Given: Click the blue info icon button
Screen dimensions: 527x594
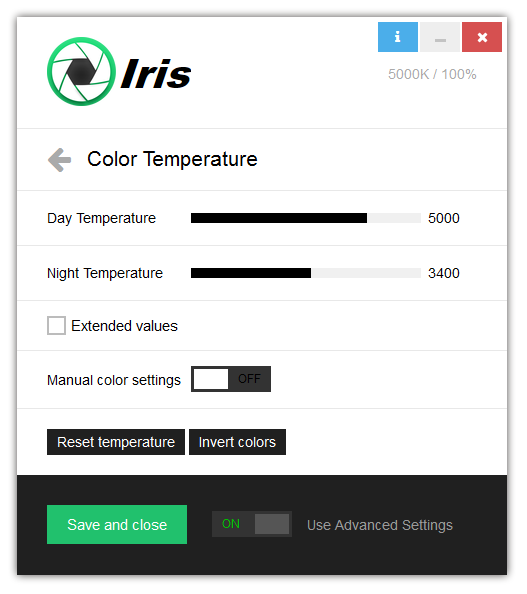Looking at the screenshot, I should click(398, 37).
